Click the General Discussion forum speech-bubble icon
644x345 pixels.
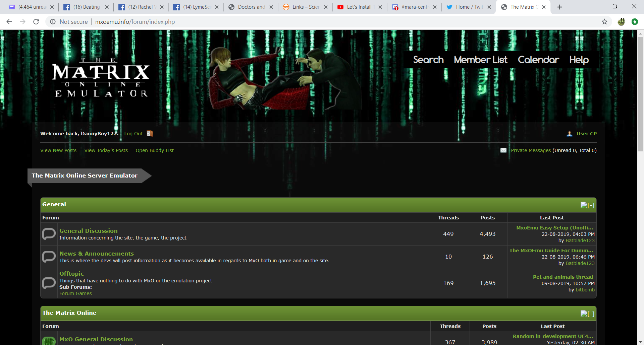[x=49, y=234]
